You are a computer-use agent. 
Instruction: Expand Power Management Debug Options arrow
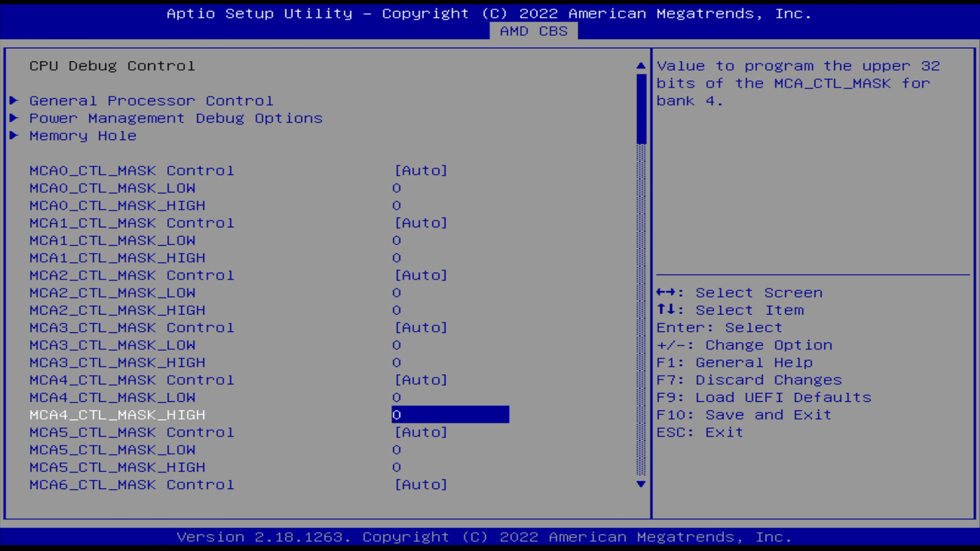click(14, 118)
